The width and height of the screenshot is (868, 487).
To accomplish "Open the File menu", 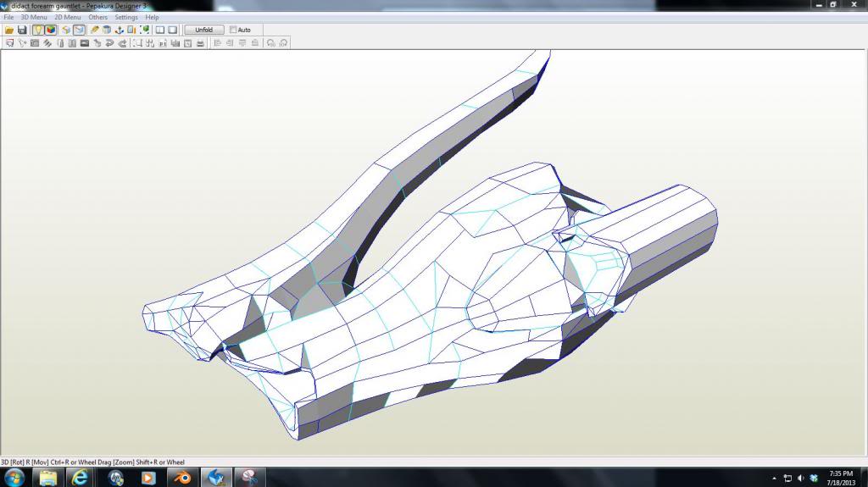I will [8, 17].
